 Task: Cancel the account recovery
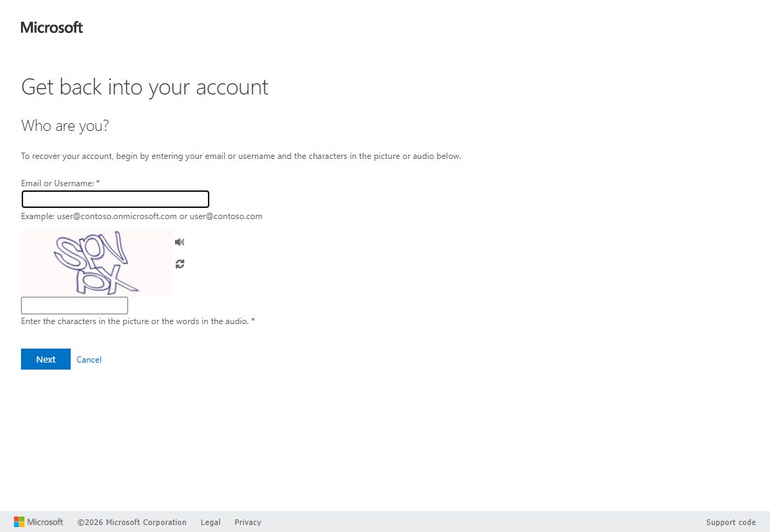point(89,360)
